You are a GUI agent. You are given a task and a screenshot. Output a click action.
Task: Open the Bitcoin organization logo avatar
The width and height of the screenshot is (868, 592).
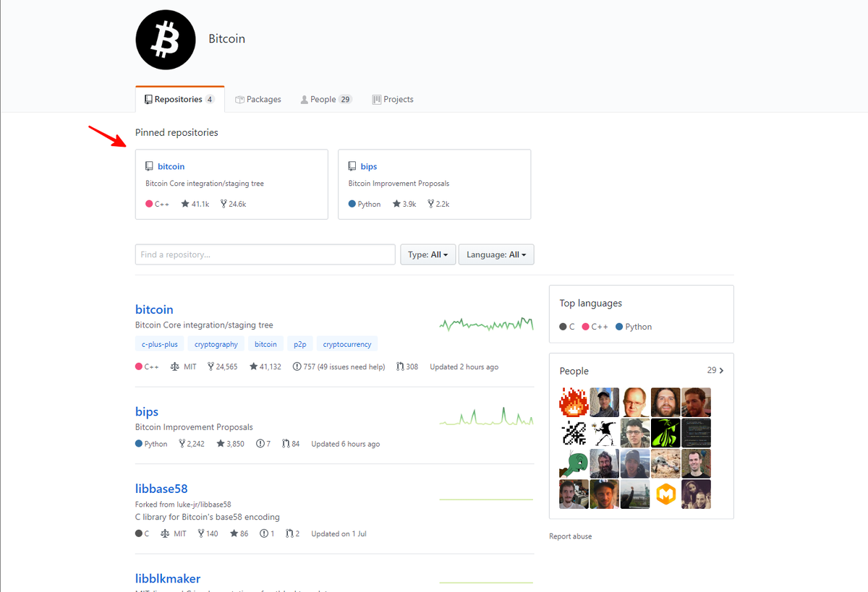tap(166, 39)
